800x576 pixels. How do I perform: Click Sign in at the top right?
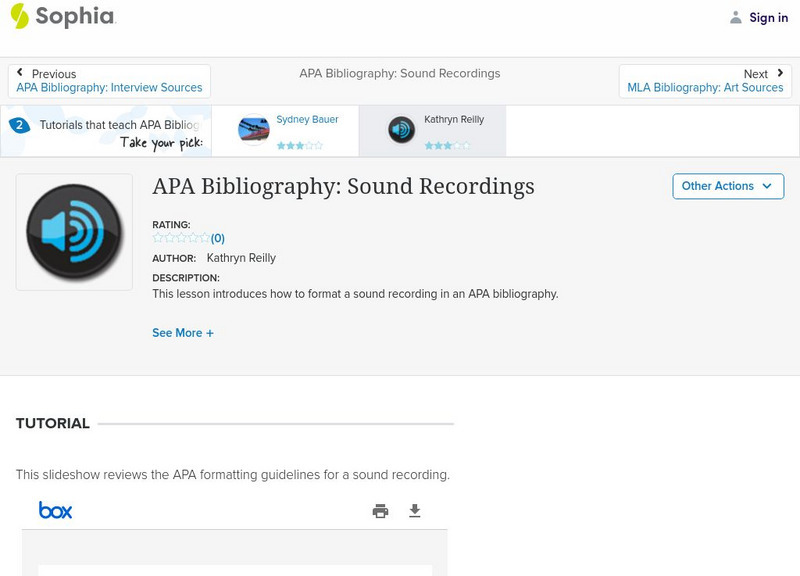767,17
